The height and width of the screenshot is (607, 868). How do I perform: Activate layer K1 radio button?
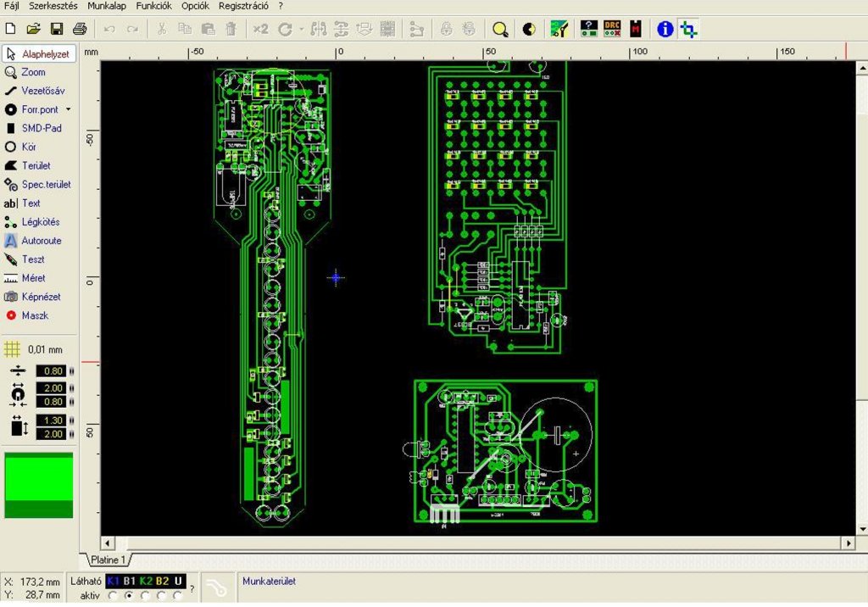[113, 596]
